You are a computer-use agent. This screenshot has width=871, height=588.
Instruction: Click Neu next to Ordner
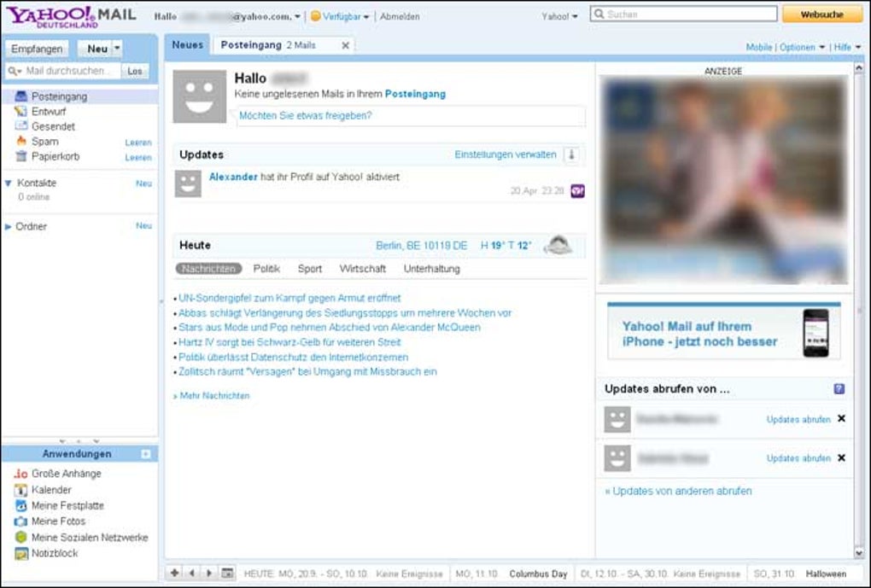(x=143, y=225)
